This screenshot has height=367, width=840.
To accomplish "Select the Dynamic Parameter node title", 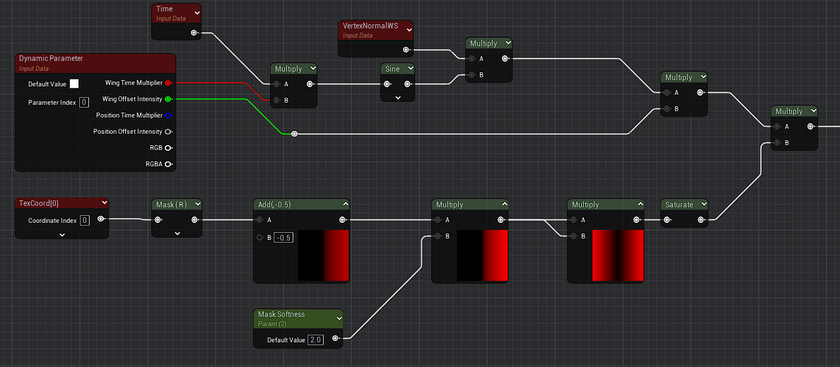I will (51, 58).
